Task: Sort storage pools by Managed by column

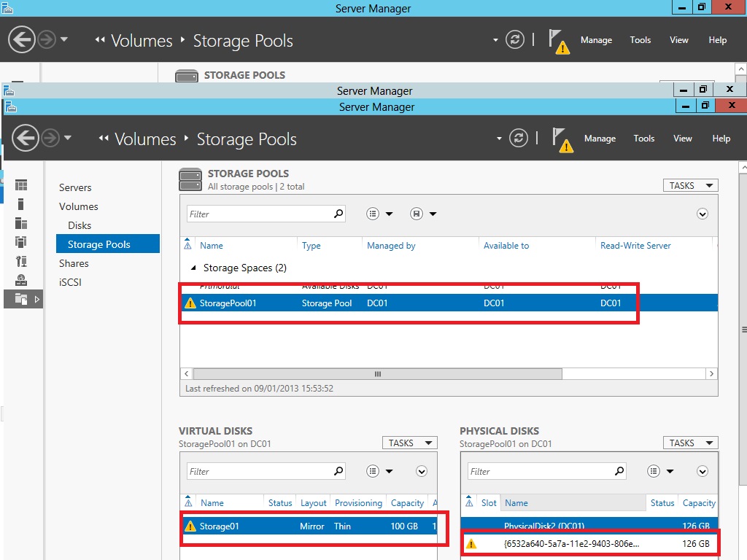Action: coord(391,246)
